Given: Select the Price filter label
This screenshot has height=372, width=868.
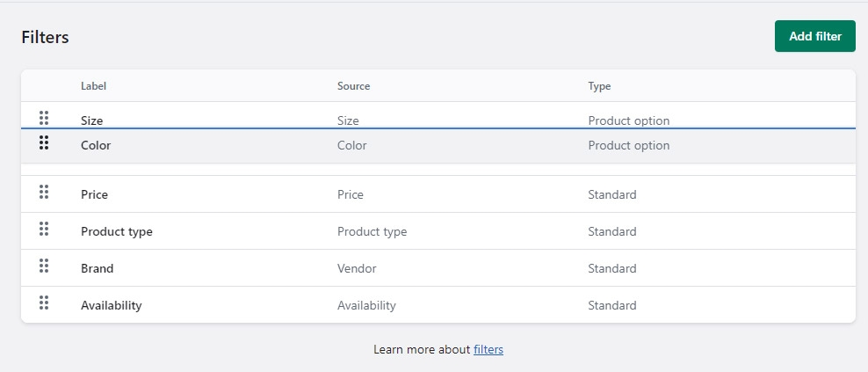Looking at the screenshot, I should [x=94, y=194].
